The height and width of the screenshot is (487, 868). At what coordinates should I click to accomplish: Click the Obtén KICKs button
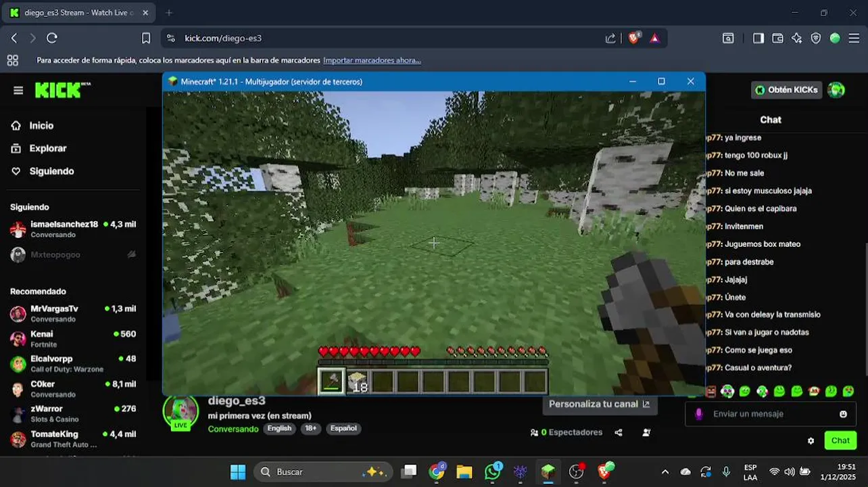[x=787, y=90]
